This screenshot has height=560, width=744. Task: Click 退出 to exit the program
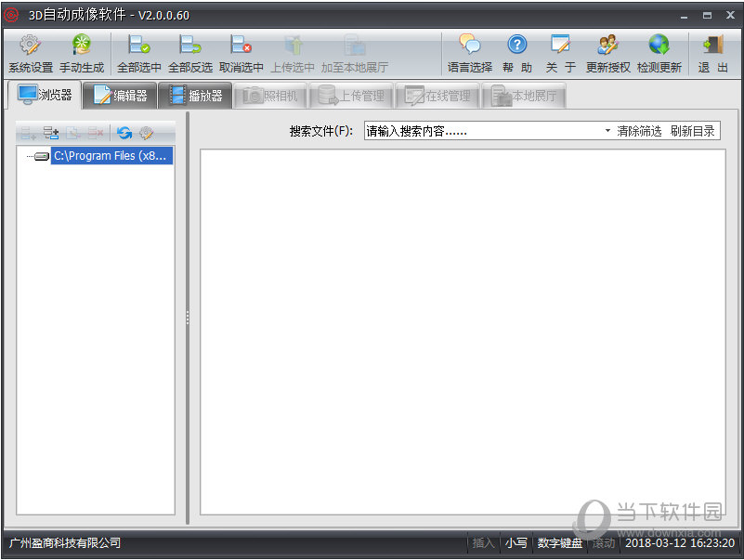pos(712,54)
